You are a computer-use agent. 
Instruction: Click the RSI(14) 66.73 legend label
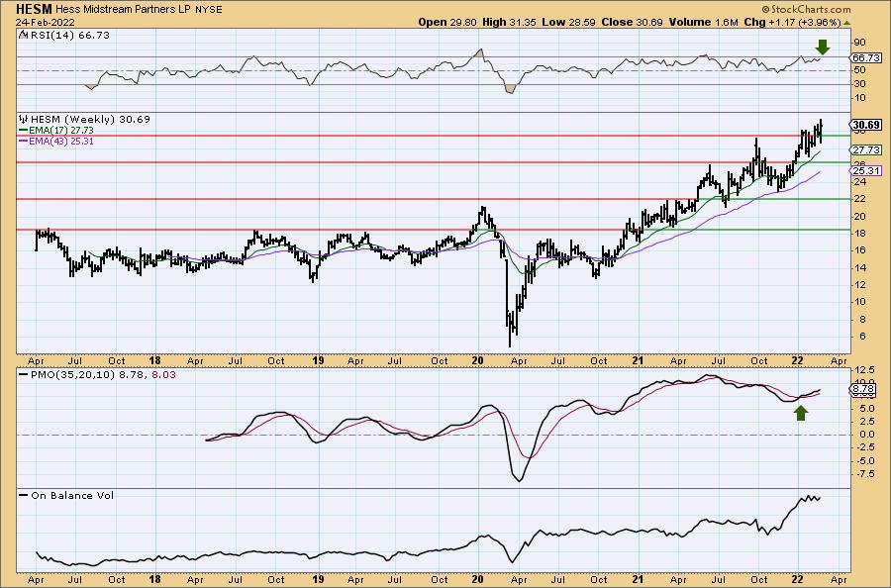point(70,36)
